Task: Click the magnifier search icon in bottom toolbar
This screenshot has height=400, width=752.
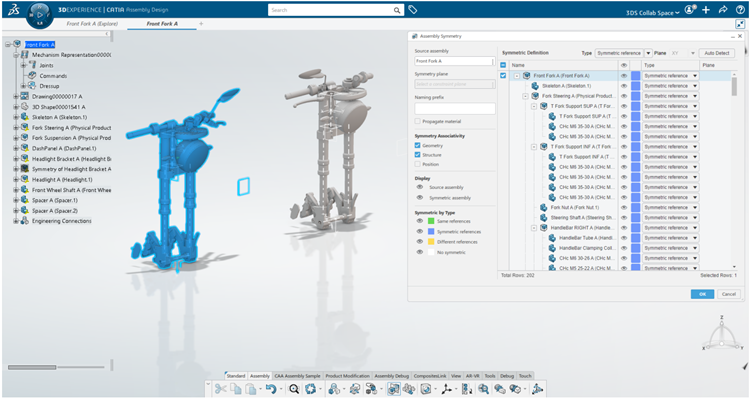Action: [294, 388]
